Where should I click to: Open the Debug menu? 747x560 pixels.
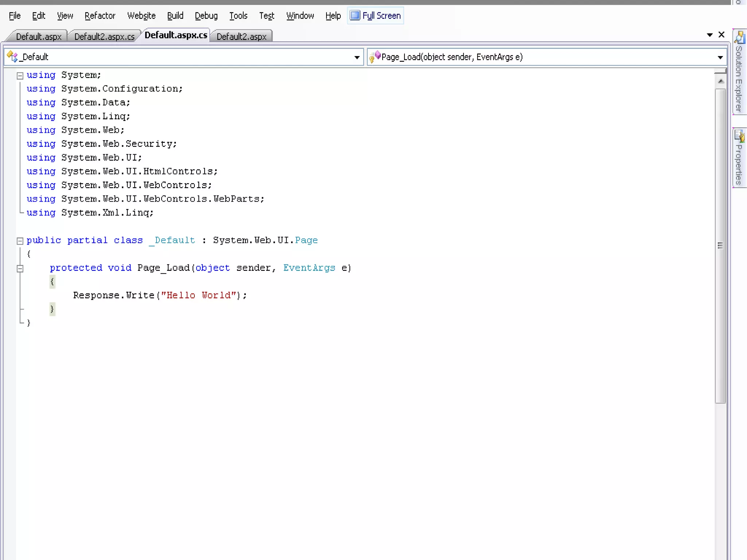click(206, 16)
